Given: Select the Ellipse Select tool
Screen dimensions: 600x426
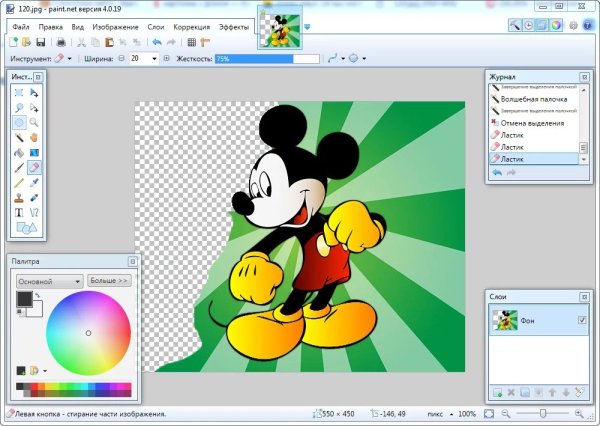Looking at the screenshot, I should click(19, 122).
